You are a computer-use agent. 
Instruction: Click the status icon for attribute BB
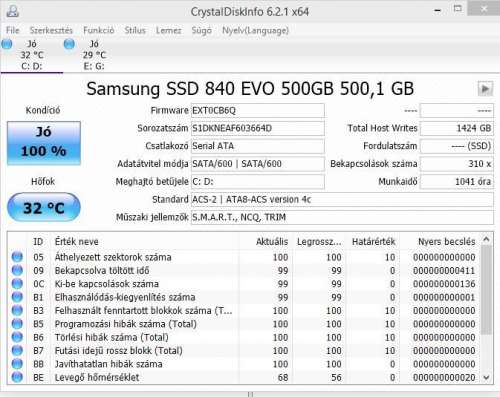pos(17,364)
